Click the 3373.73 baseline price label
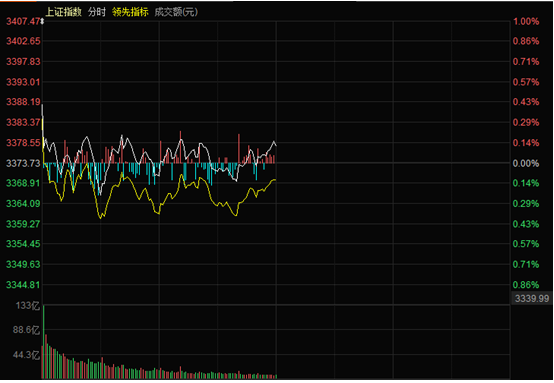This screenshot has height=383, width=554. 23,163
